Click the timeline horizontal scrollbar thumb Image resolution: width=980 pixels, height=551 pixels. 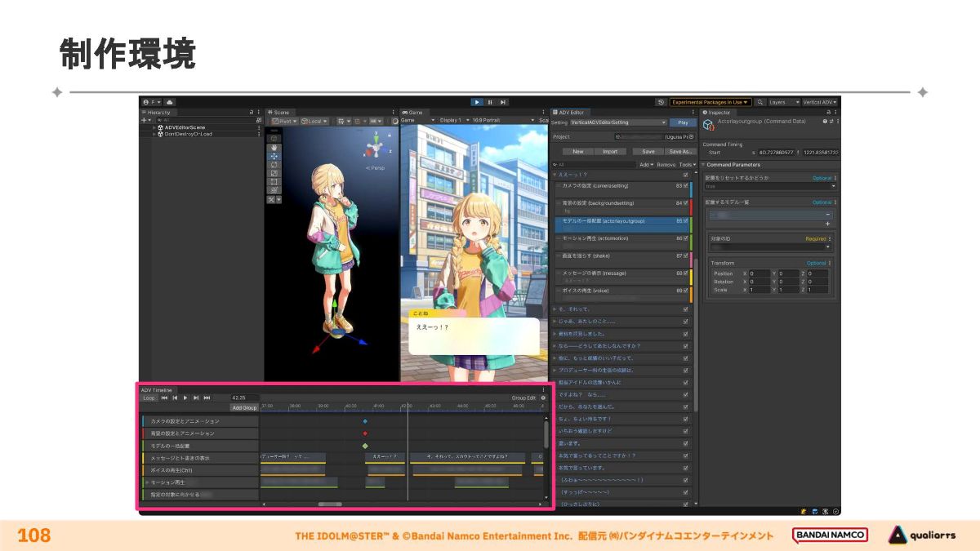pyautogui.click(x=330, y=504)
